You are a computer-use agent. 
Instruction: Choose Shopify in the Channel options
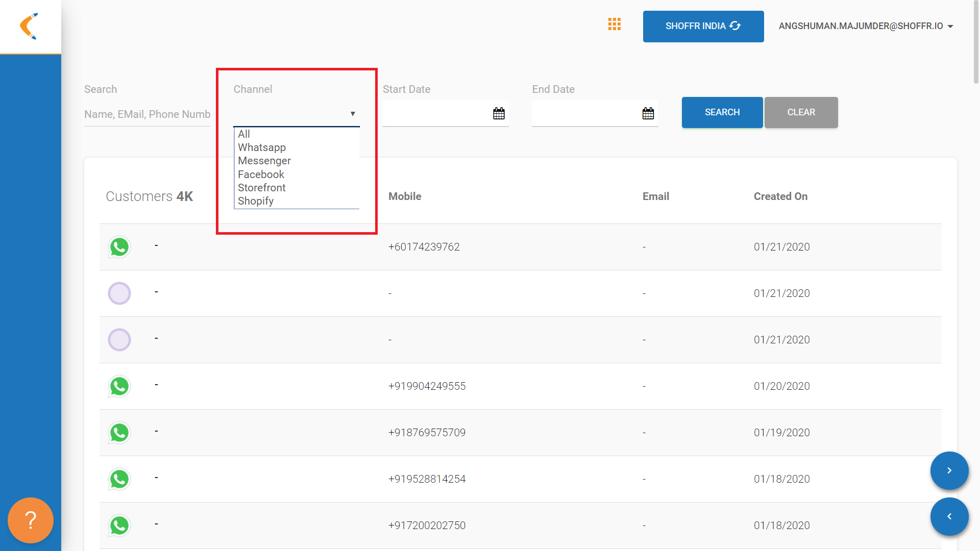point(256,201)
